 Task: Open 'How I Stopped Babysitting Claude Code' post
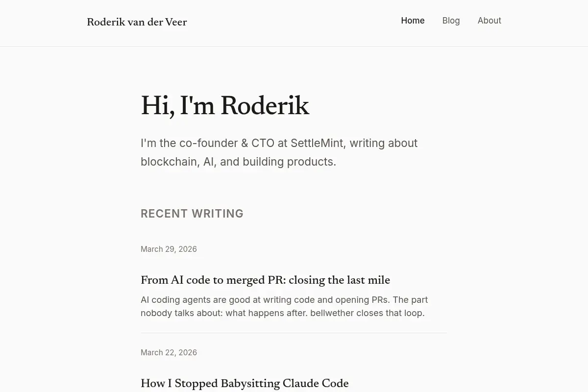tap(245, 384)
